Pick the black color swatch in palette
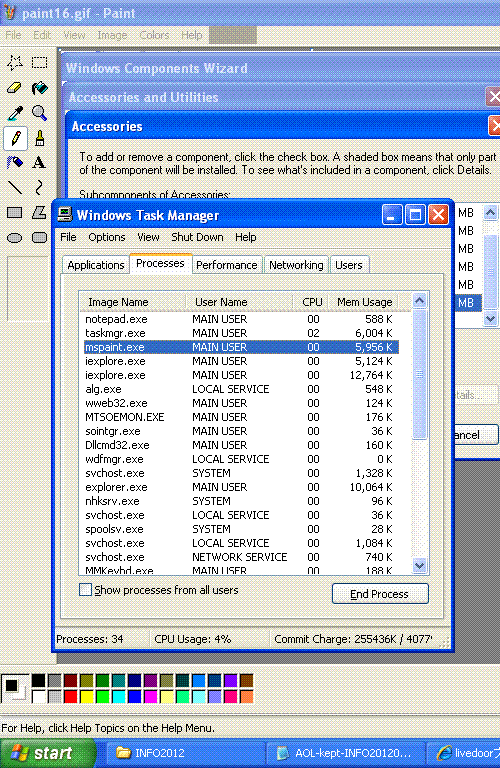This screenshot has height=768, width=500. tap(39, 680)
